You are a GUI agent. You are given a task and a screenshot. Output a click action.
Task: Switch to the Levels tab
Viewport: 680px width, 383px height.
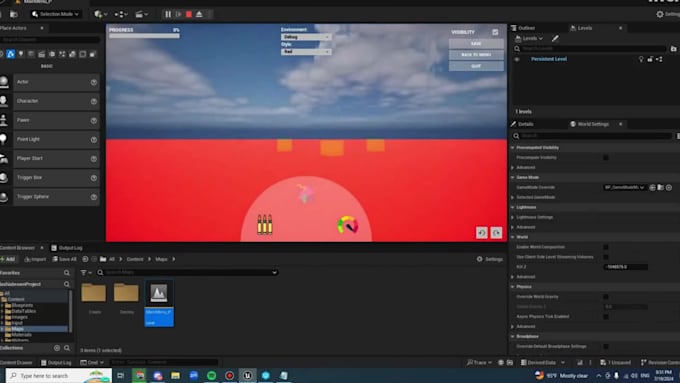(584, 28)
